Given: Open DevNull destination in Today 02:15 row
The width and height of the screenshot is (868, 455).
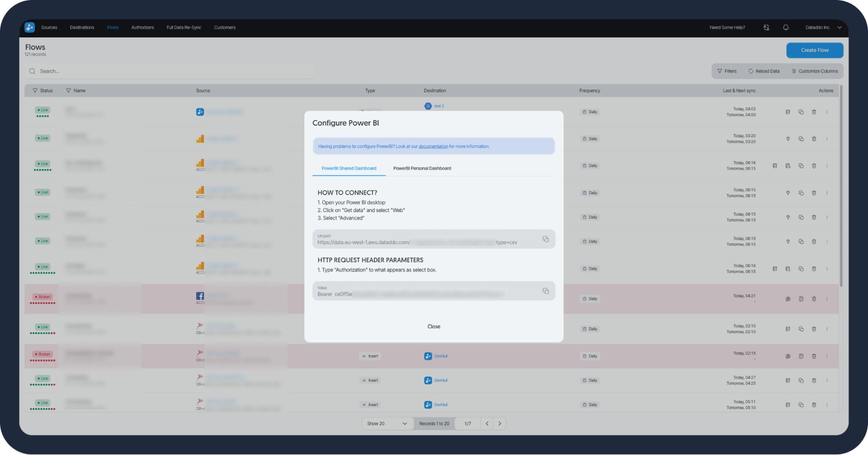Looking at the screenshot, I should 441,356.
